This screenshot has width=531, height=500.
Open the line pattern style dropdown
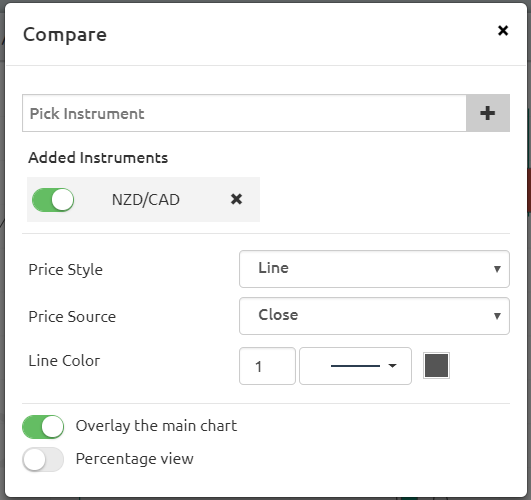click(356, 366)
